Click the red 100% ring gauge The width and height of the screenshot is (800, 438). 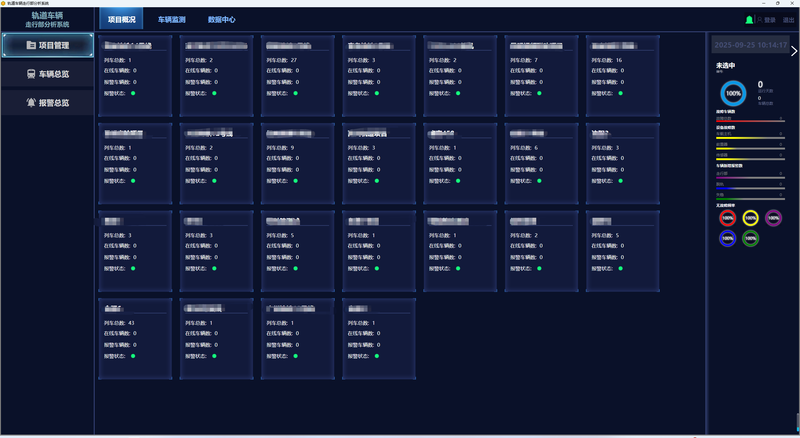click(728, 218)
